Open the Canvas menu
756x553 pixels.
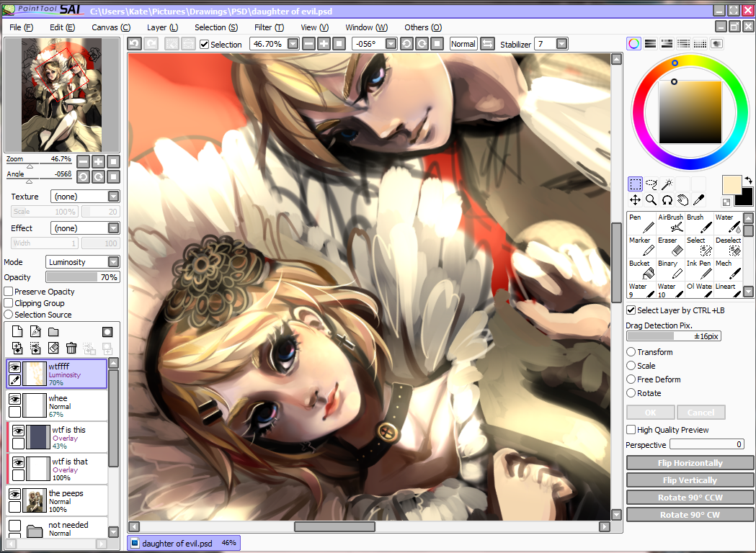111,27
